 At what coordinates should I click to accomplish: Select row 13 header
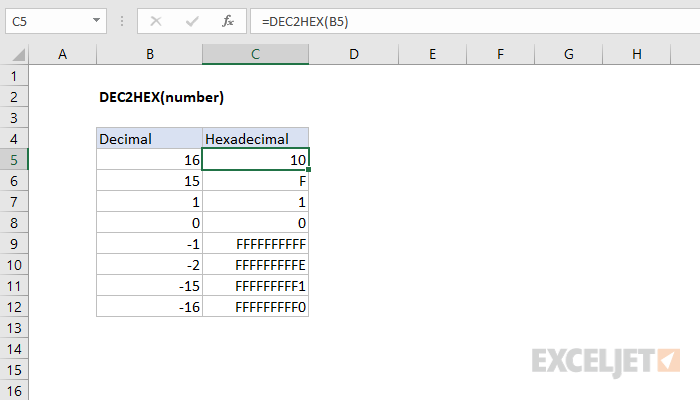[x=14, y=328]
